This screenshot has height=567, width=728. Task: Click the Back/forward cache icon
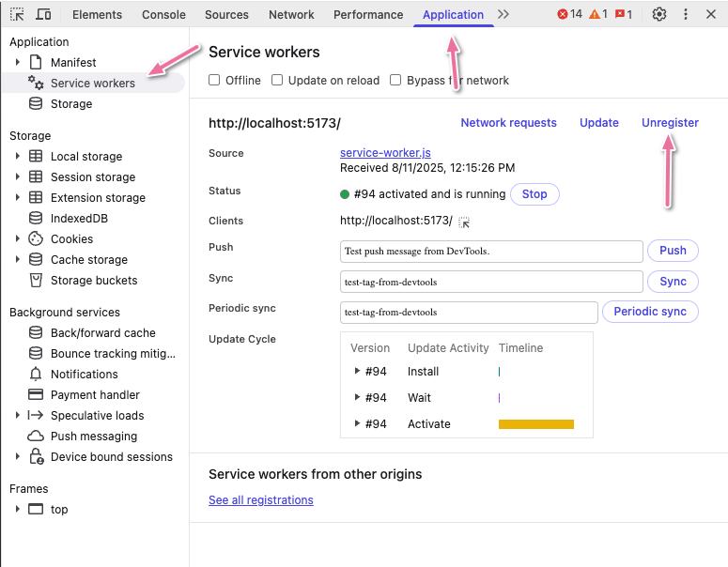click(x=36, y=332)
